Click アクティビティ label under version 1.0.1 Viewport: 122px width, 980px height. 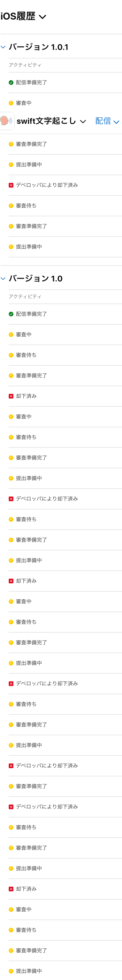(x=25, y=65)
